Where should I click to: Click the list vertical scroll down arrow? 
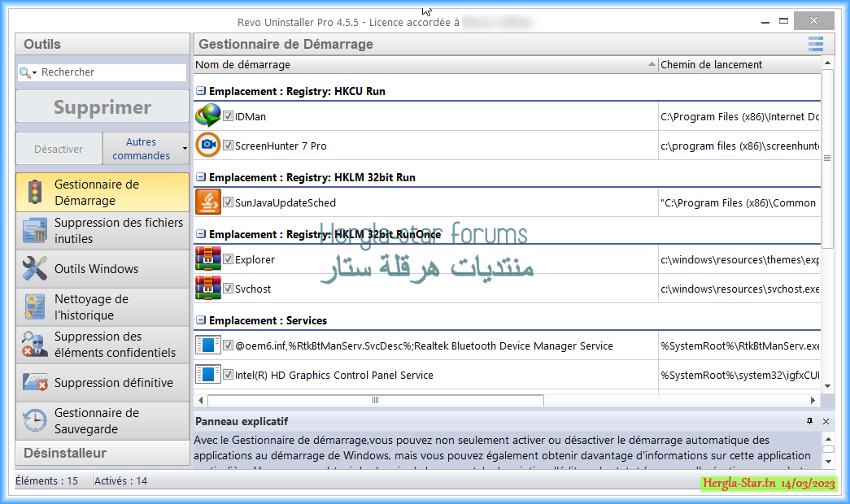(827, 386)
